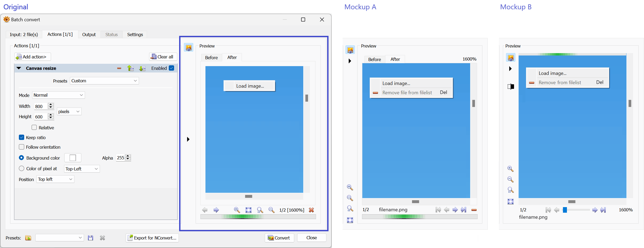
Task: Zoom in using Mockup A side toolbar
Action: tap(350, 187)
